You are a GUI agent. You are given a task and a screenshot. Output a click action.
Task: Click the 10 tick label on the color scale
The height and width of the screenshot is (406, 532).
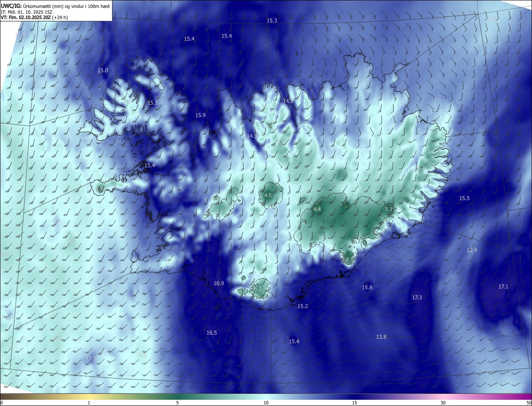click(266, 403)
